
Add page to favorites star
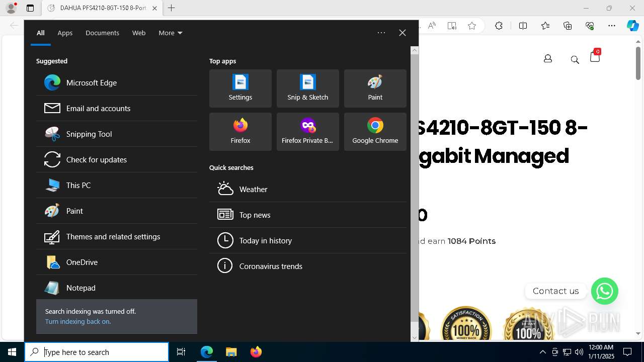(472, 26)
